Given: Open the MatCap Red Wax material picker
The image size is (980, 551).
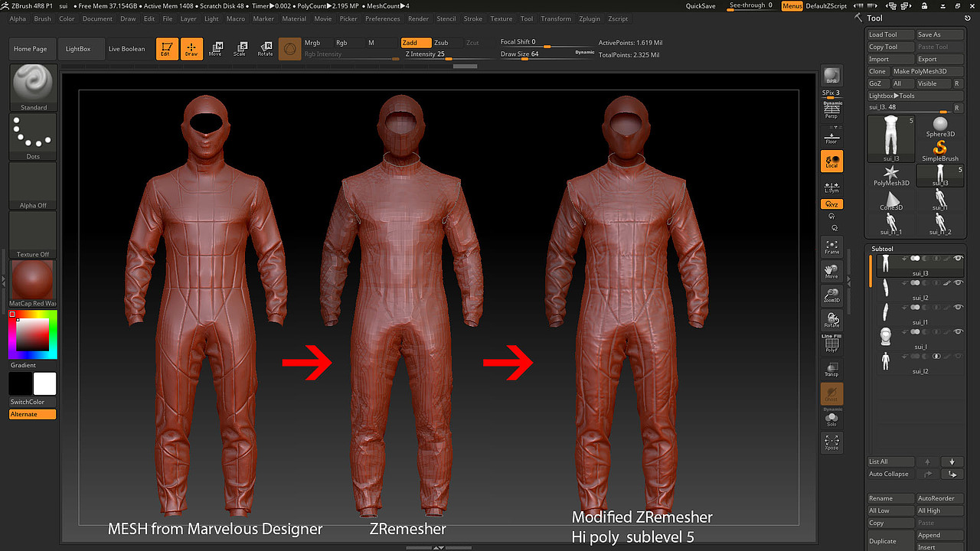Looking at the screenshot, I should [33, 283].
